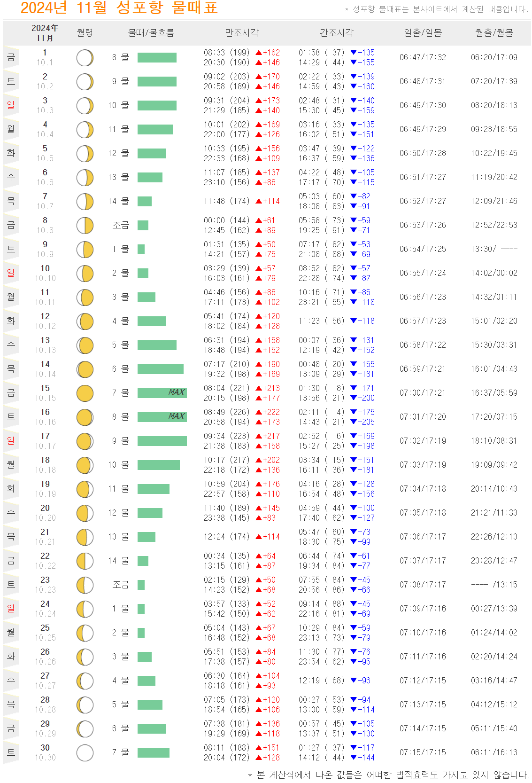The image size is (532, 783).
Task: Click the MAX tide flow bar for November 15
Action: pos(162,393)
